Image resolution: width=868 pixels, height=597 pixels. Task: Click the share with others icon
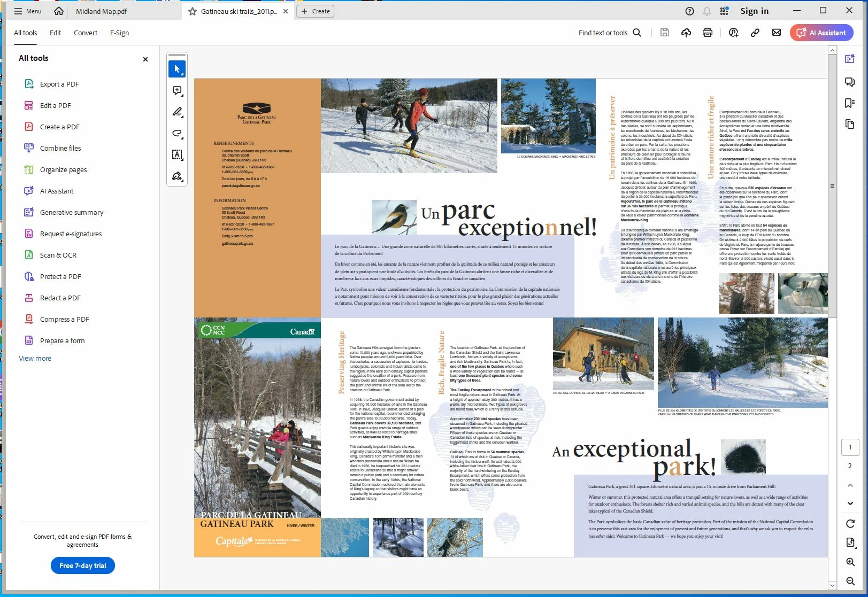pos(734,33)
